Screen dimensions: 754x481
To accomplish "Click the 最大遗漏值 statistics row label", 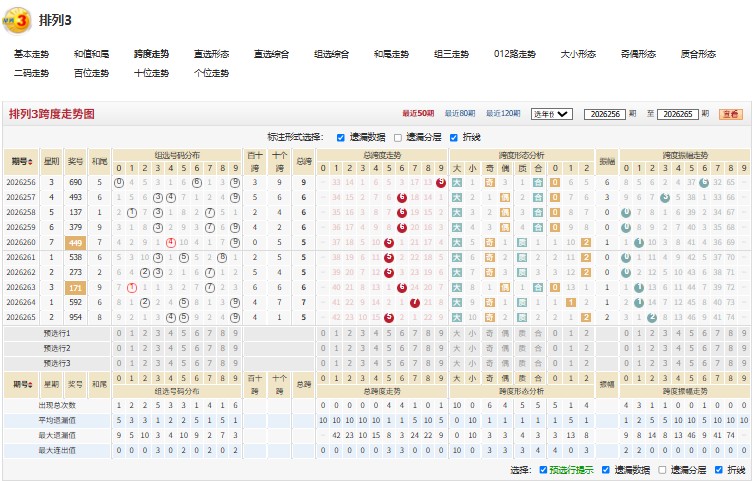I will click(57, 435).
